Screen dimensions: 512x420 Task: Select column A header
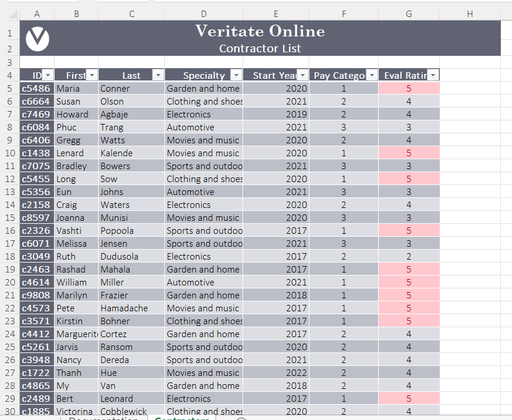pyautogui.click(x=37, y=14)
